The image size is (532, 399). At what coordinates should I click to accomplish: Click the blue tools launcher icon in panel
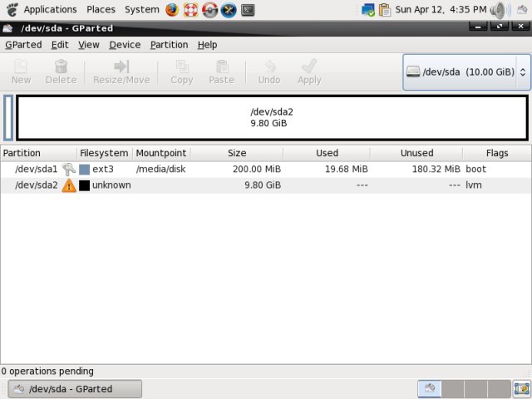click(229, 10)
